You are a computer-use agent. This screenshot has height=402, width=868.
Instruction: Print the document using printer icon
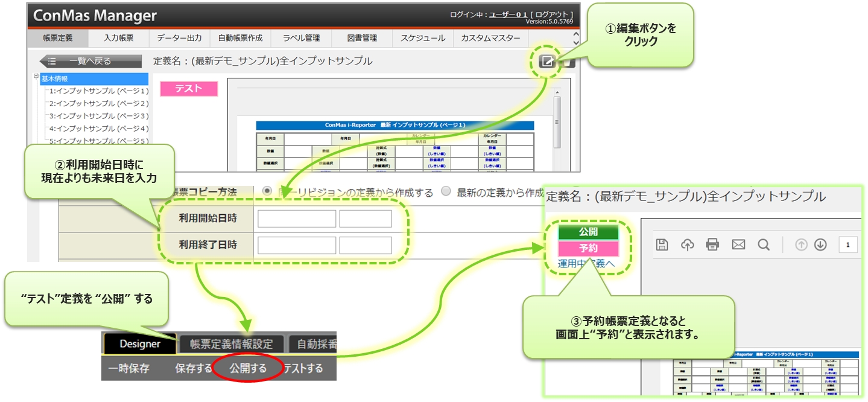[712, 244]
